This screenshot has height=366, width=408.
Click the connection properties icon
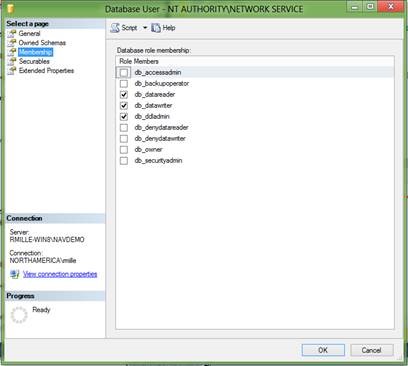click(x=14, y=274)
